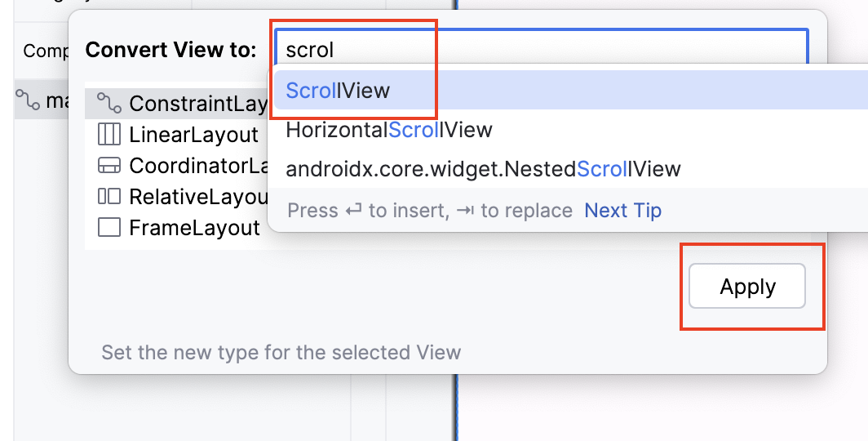The width and height of the screenshot is (868, 441).
Task: Click the ConstraintLayout icon in the list
Action: coord(109,103)
